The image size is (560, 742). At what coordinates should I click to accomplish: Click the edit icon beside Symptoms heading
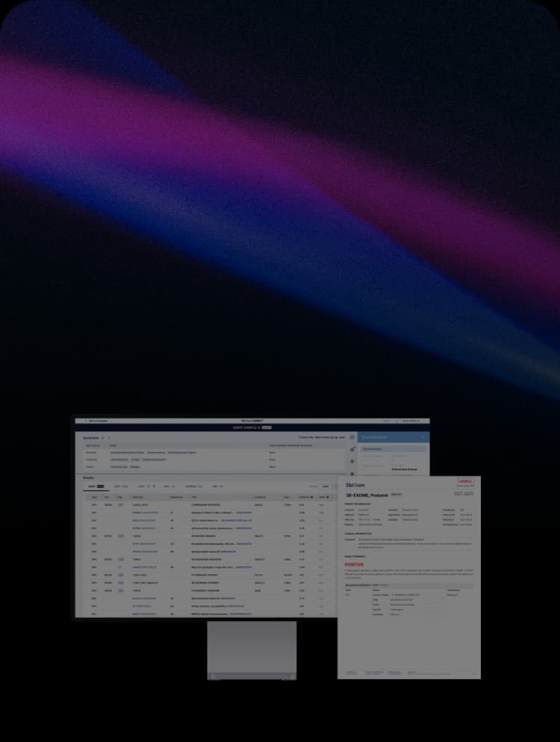(x=103, y=438)
